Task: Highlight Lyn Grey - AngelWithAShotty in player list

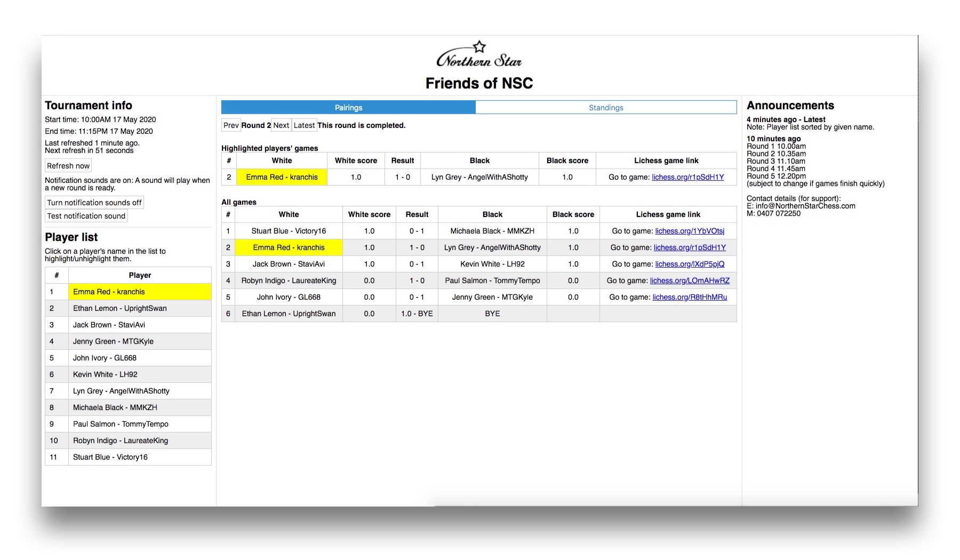Action: click(x=140, y=391)
